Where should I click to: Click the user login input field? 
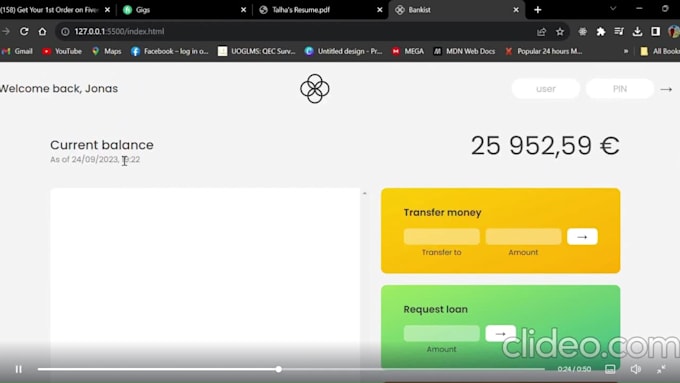click(546, 88)
